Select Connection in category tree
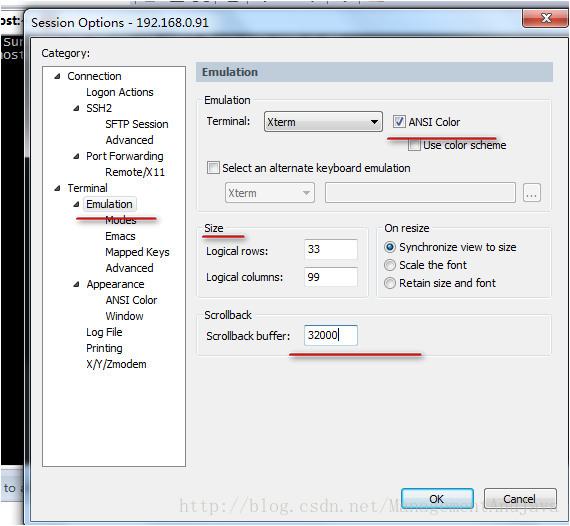 (x=94, y=76)
